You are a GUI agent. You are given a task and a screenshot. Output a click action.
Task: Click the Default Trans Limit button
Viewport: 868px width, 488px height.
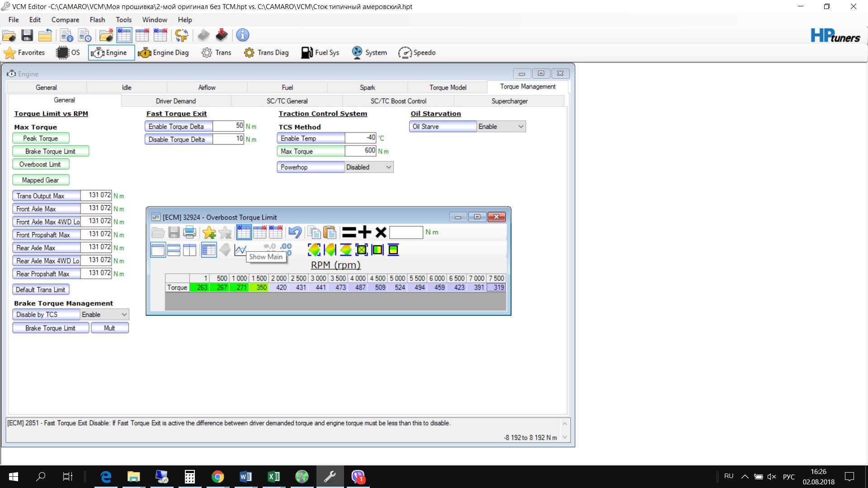[41, 290]
